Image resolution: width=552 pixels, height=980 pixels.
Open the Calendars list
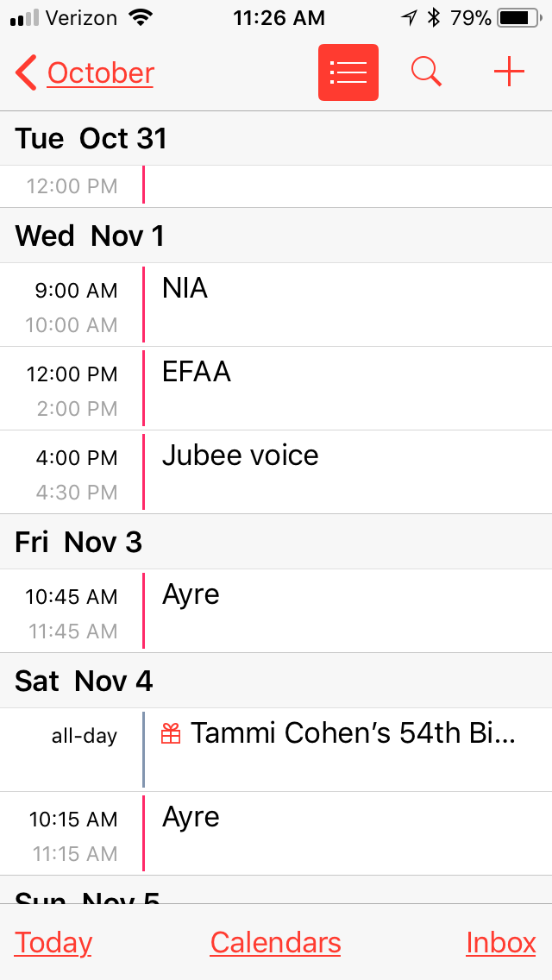click(x=275, y=942)
